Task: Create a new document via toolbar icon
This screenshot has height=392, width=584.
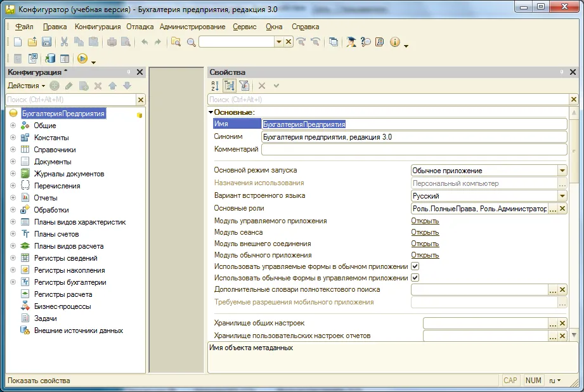Action: (x=18, y=42)
